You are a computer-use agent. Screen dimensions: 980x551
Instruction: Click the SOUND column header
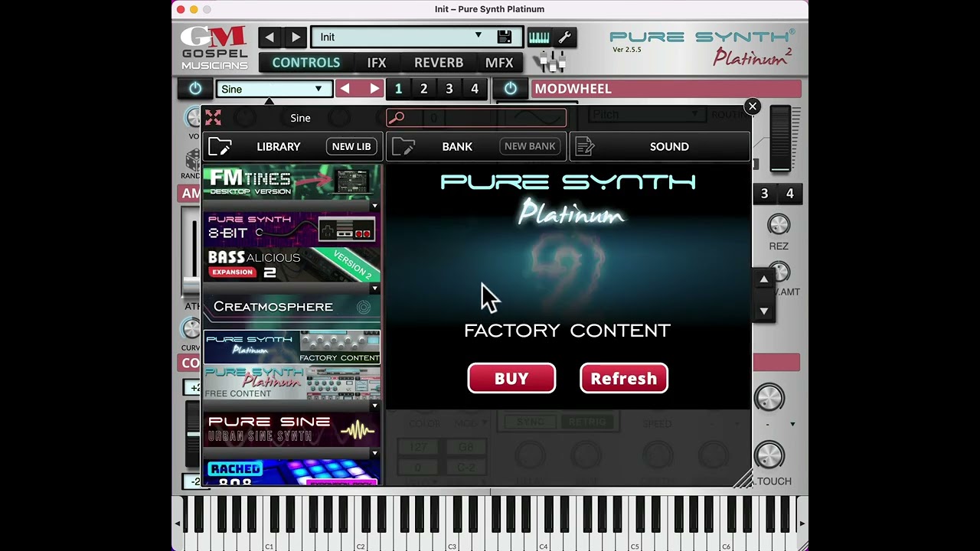click(669, 146)
